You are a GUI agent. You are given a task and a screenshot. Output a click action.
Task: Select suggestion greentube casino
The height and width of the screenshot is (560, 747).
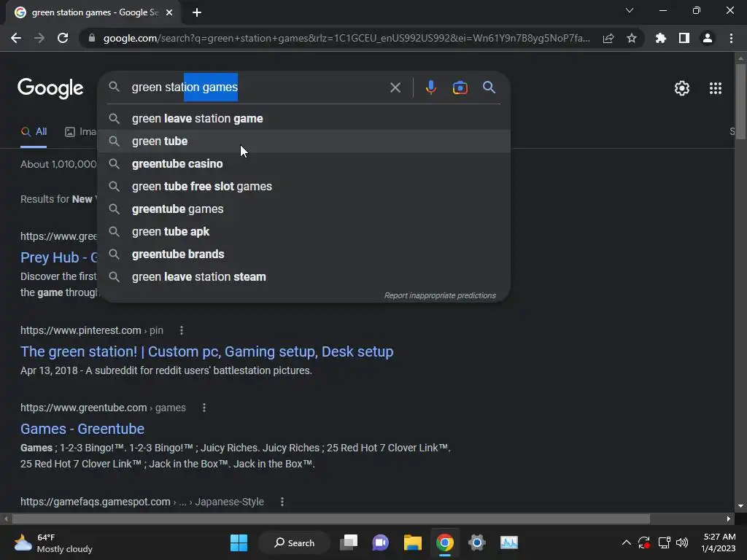(x=304, y=164)
